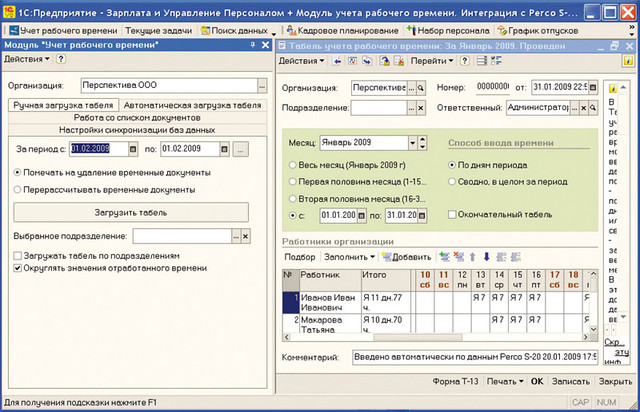Open Учет рабочего времени in the main toolbar
Viewport: 640px width, 412px height.
point(63,31)
